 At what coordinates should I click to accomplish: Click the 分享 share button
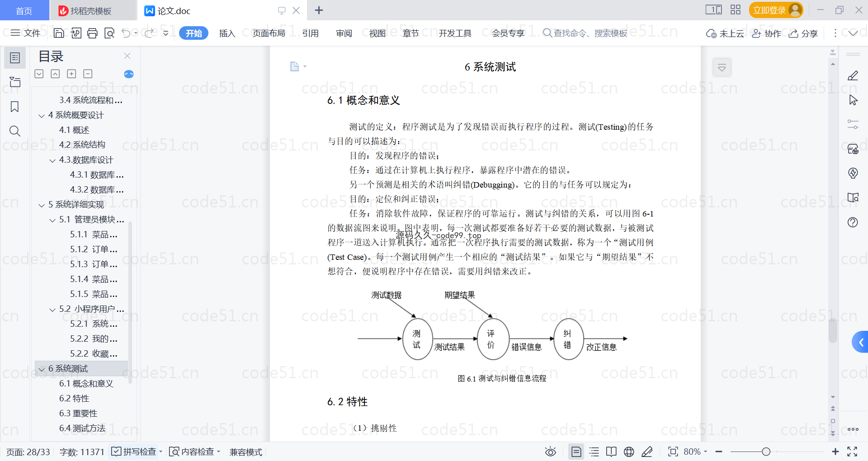pos(803,33)
